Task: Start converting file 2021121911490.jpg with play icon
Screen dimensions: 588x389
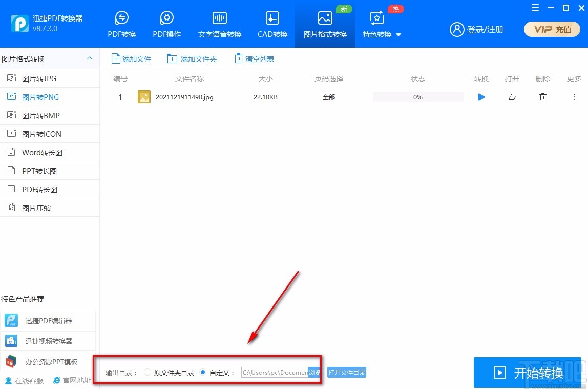Action: click(x=480, y=97)
